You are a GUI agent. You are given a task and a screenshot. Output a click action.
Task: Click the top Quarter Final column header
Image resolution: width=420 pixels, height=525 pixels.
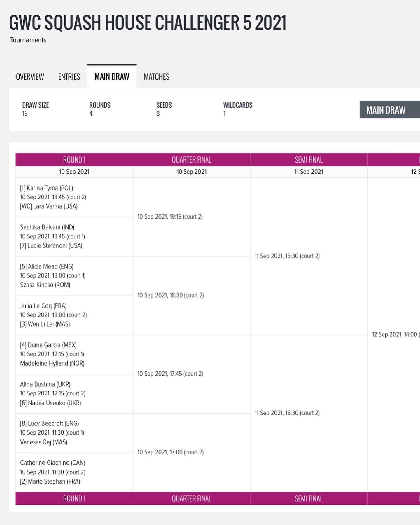191,160
